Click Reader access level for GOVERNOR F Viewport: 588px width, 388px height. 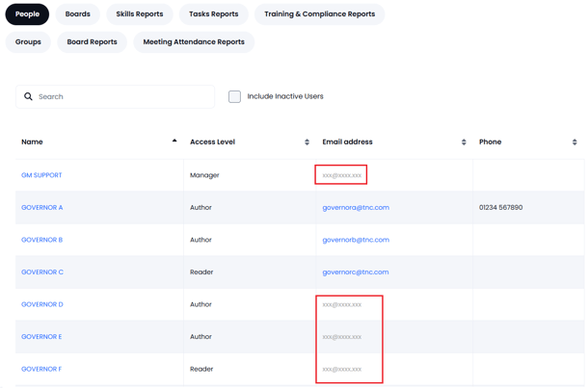(x=201, y=369)
